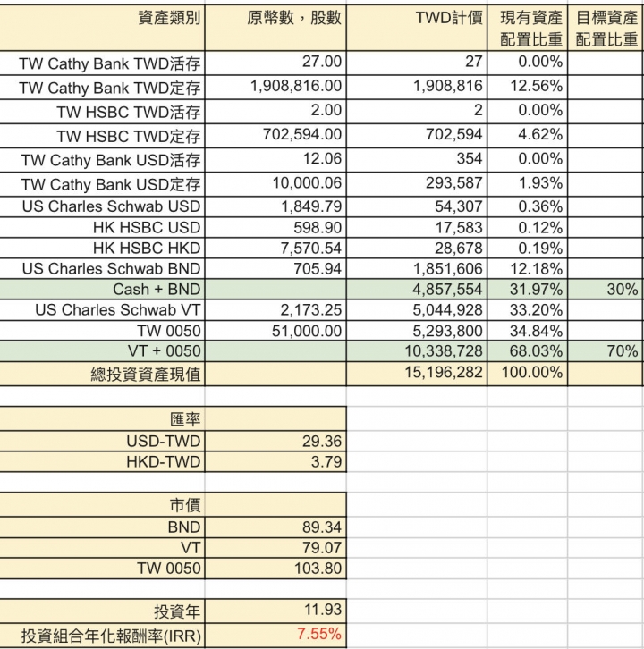644x649 pixels.
Task: Click the TWD value 28,678
Action: (x=417, y=248)
